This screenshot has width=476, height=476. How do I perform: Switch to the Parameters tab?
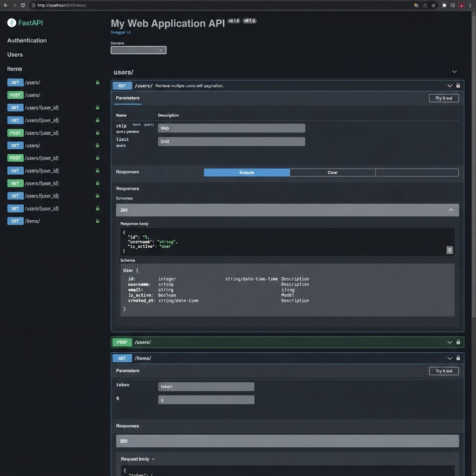coord(127,98)
